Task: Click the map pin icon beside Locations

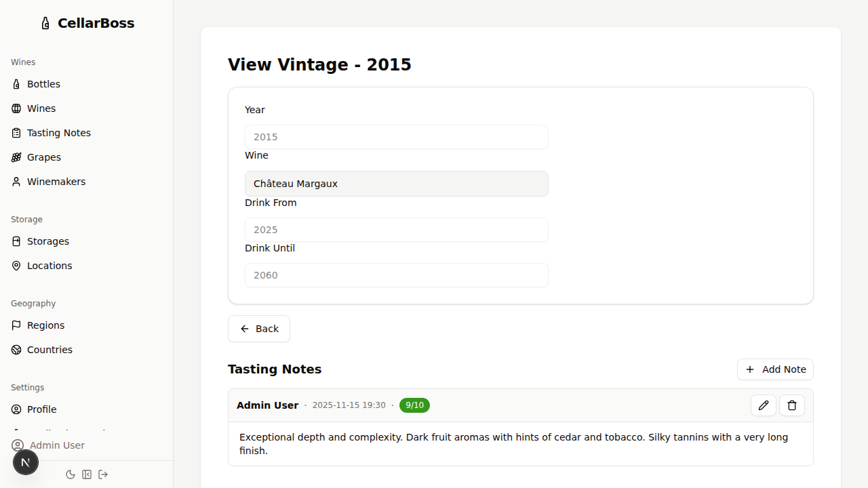Action: [16, 266]
